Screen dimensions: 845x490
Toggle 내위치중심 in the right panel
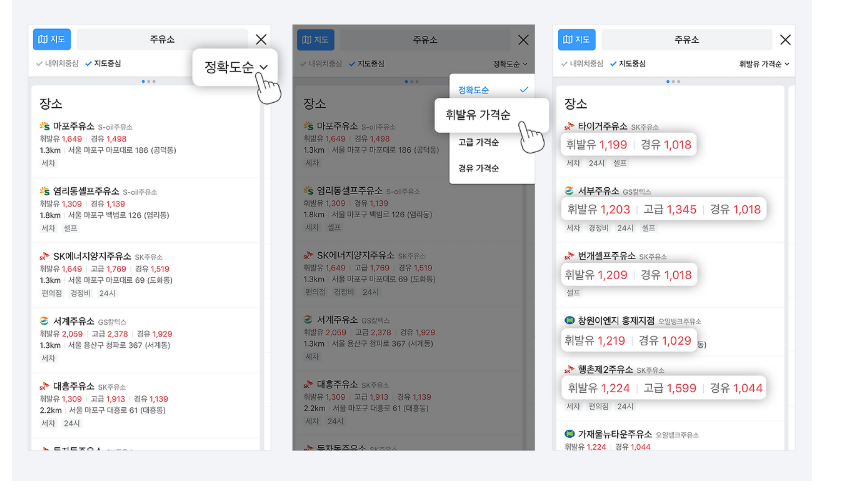(582, 64)
